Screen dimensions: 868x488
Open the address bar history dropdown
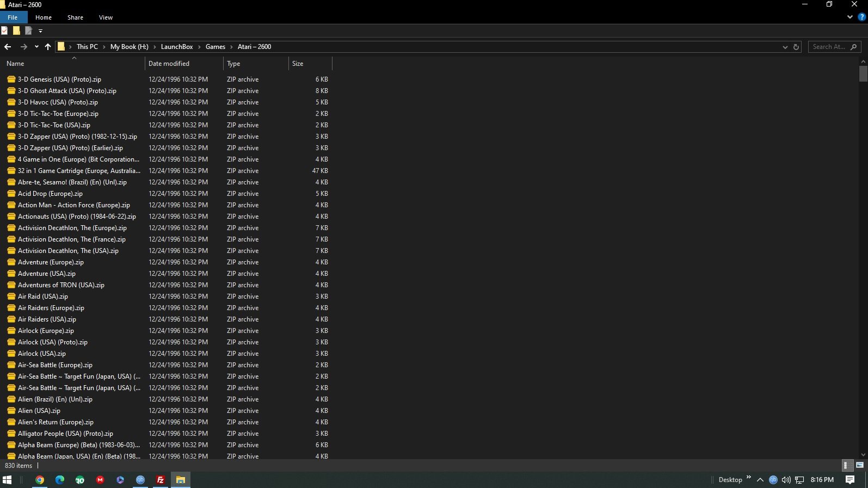785,47
